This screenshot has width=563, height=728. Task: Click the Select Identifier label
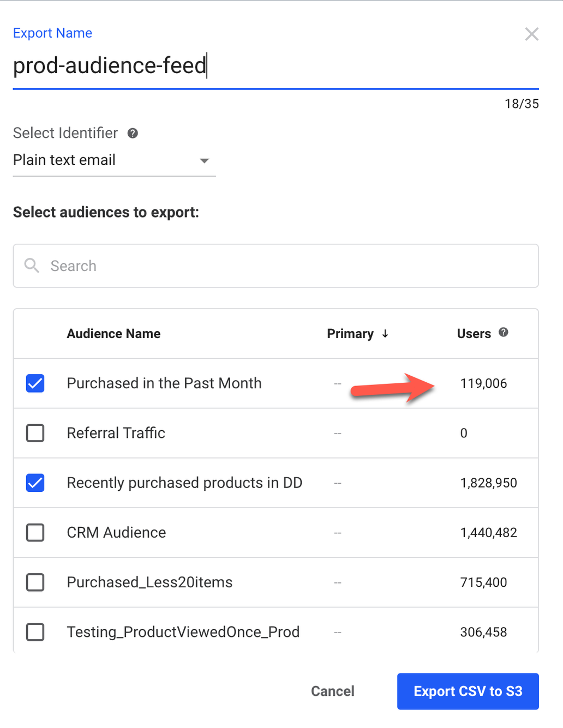pos(65,133)
